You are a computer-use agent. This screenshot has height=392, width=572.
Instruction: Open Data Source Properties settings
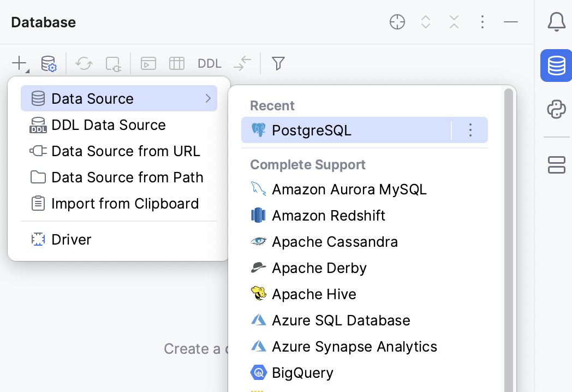click(x=48, y=63)
